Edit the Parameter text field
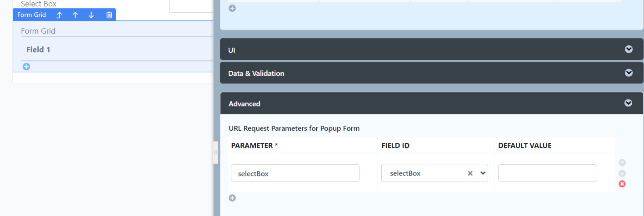 point(295,173)
